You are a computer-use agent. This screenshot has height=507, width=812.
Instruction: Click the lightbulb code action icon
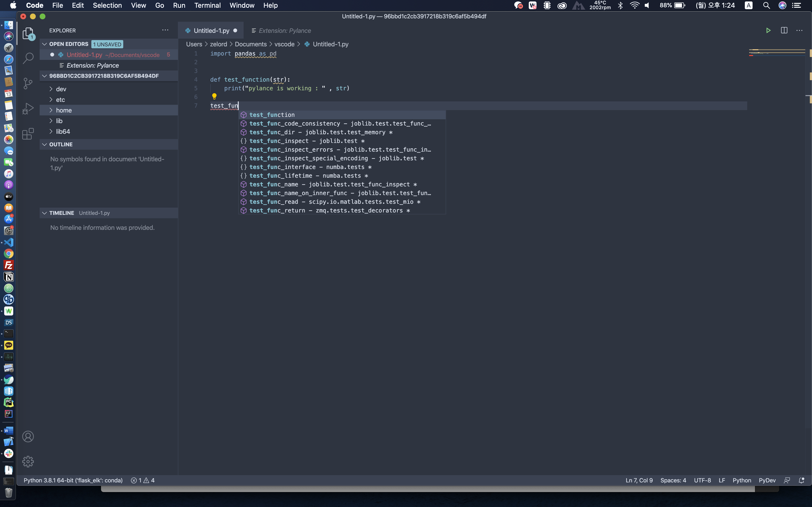[x=214, y=97]
